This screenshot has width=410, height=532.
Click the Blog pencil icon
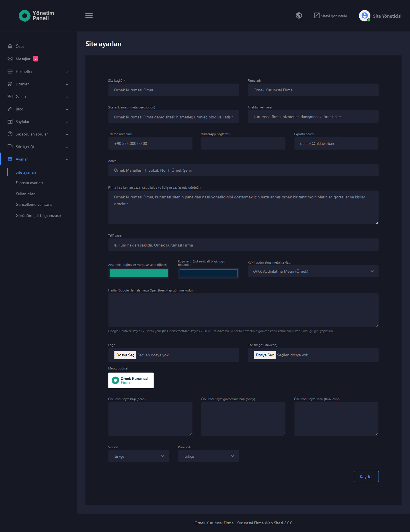click(10, 109)
